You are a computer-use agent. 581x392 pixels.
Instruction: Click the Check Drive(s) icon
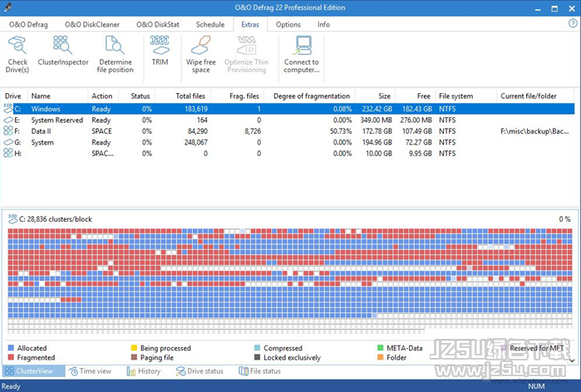pyautogui.click(x=17, y=45)
